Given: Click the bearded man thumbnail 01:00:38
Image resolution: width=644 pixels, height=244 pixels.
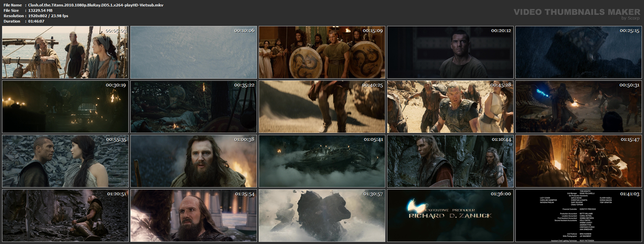Looking at the screenshot, I should point(193,161).
